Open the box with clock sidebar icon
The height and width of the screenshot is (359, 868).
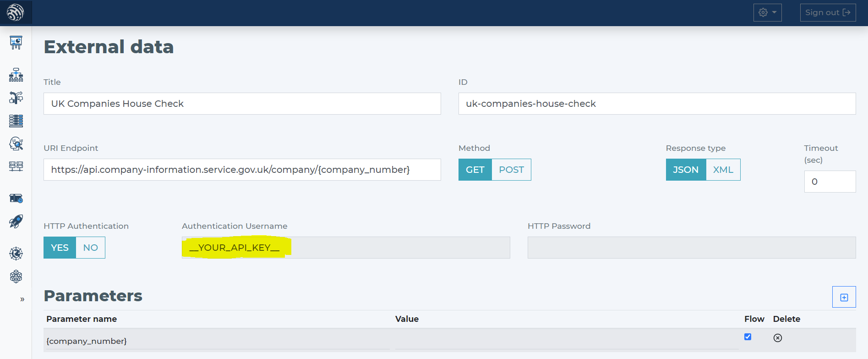point(16,198)
